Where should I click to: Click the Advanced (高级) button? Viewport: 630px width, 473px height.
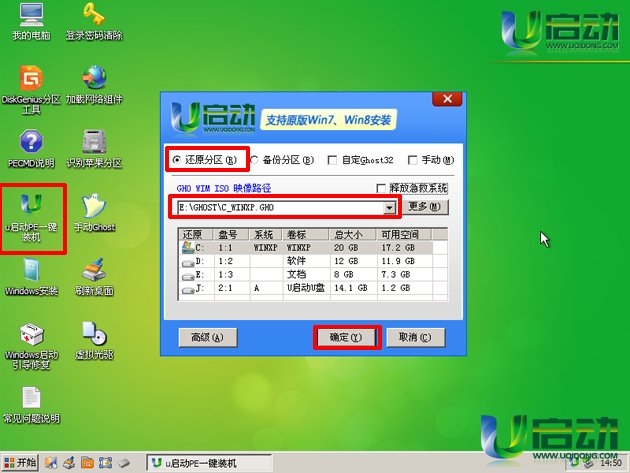point(207,337)
